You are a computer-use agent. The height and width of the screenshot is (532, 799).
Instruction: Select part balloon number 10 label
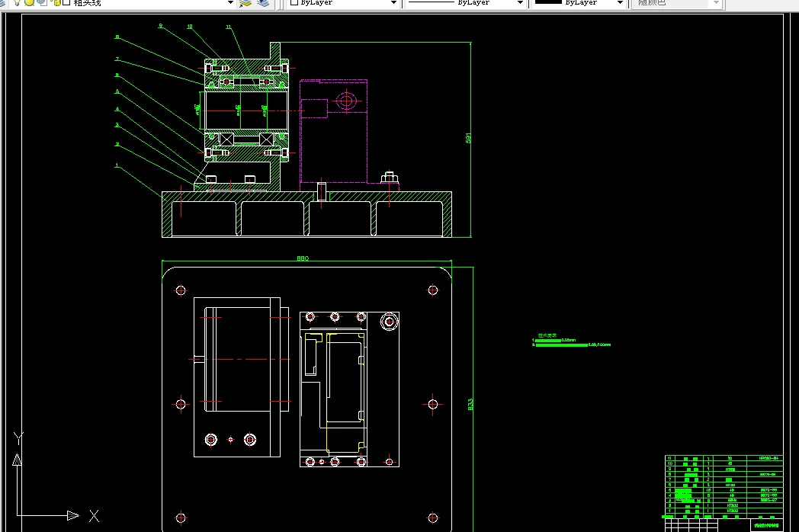point(190,27)
